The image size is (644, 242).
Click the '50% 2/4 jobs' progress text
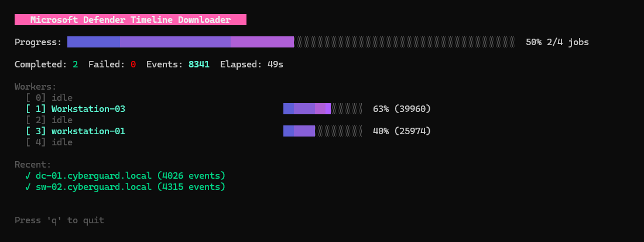(x=557, y=42)
